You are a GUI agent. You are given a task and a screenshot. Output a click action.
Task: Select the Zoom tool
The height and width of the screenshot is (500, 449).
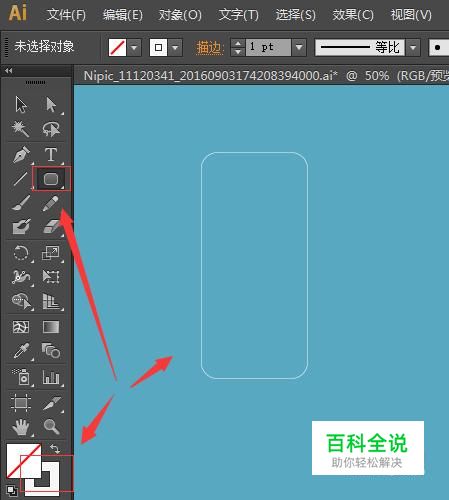pos(51,427)
